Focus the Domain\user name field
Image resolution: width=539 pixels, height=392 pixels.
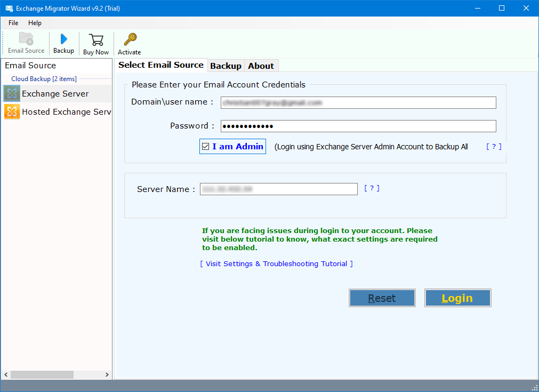358,102
